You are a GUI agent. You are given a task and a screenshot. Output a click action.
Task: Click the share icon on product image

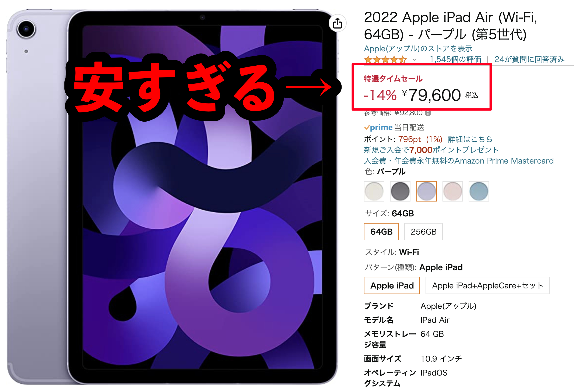[337, 23]
